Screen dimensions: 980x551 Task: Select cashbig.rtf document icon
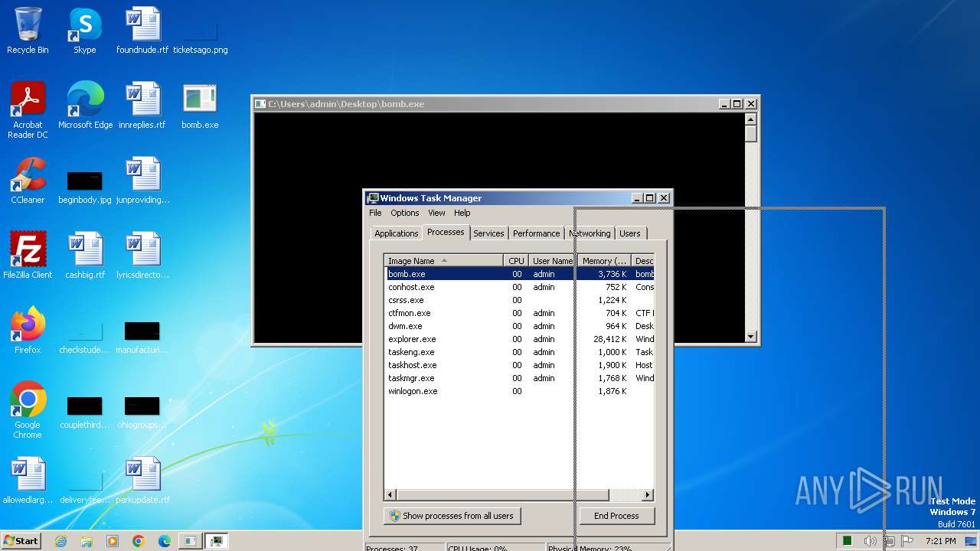85,256
